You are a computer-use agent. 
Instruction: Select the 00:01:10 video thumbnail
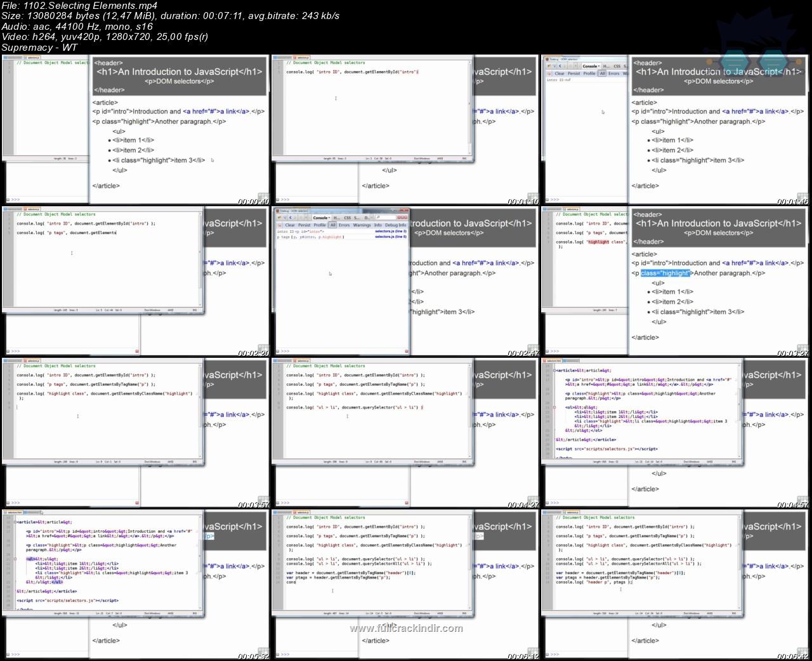pyautogui.click(x=405, y=129)
